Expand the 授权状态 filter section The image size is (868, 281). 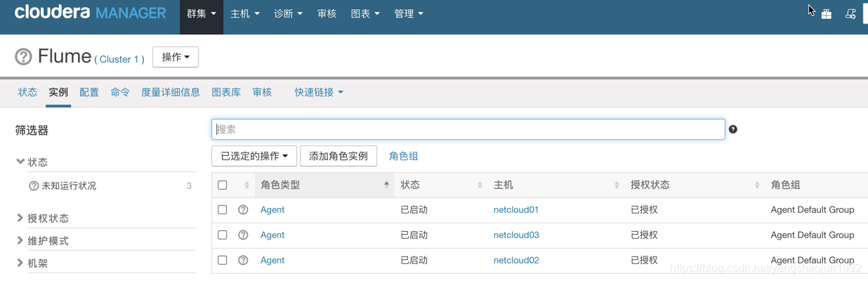pos(42,218)
